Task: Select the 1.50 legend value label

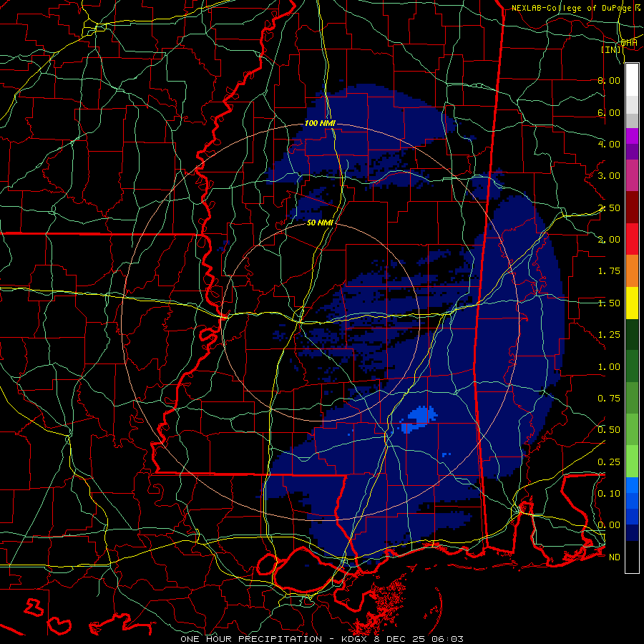Action: coord(609,303)
